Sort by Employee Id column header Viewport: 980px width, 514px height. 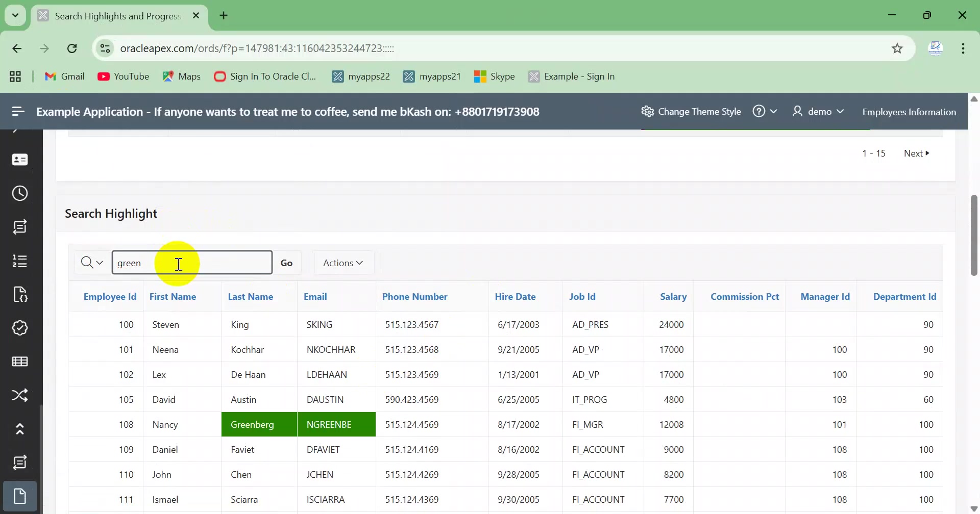coord(110,297)
